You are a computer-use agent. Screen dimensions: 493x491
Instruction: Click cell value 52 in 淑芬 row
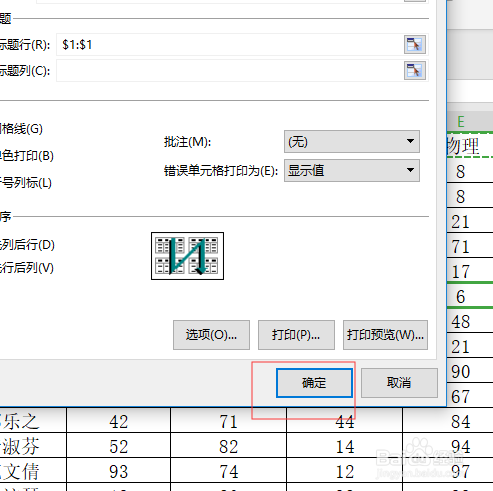pyautogui.click(x=118, y=446)
